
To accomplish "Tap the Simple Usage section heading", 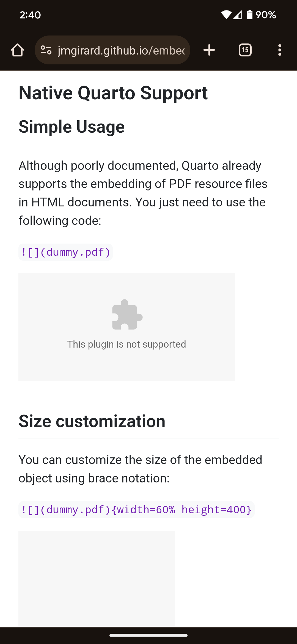I will tap(71, 127).
